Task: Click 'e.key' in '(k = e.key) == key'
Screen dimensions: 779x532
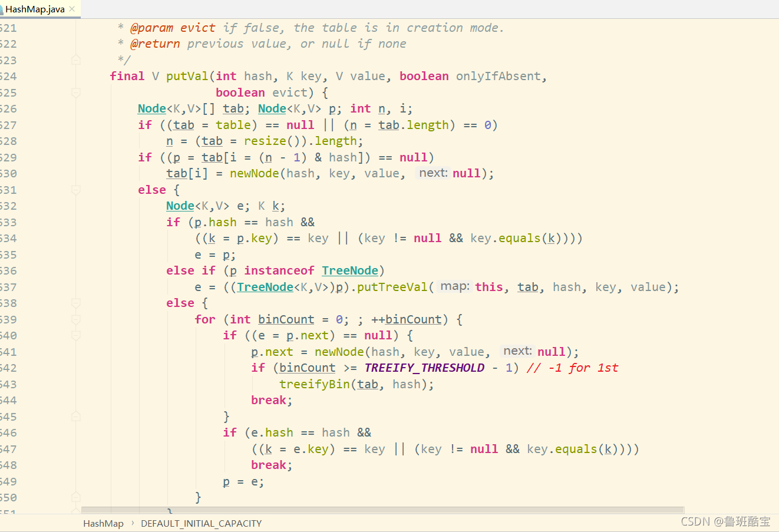Action: point(311,449)
